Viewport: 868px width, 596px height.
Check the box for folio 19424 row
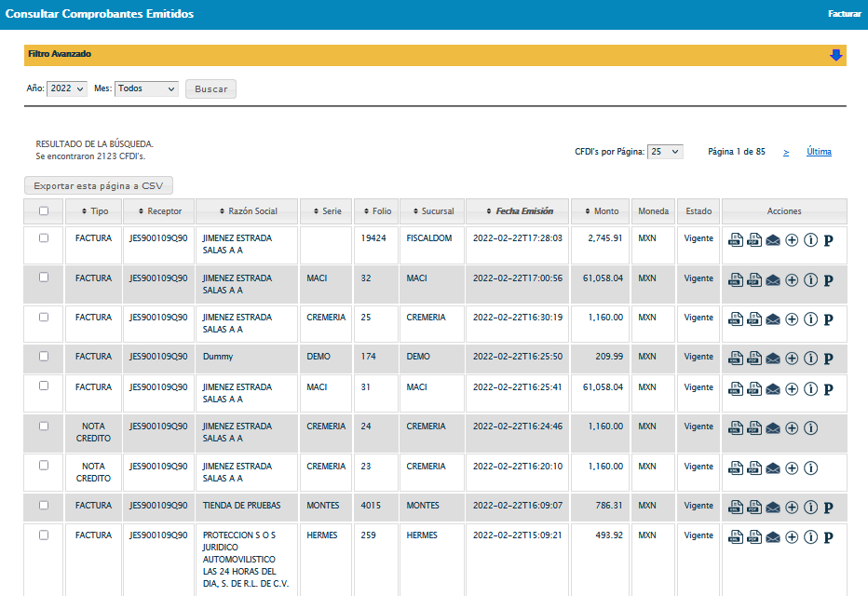[x=44, y=238]
